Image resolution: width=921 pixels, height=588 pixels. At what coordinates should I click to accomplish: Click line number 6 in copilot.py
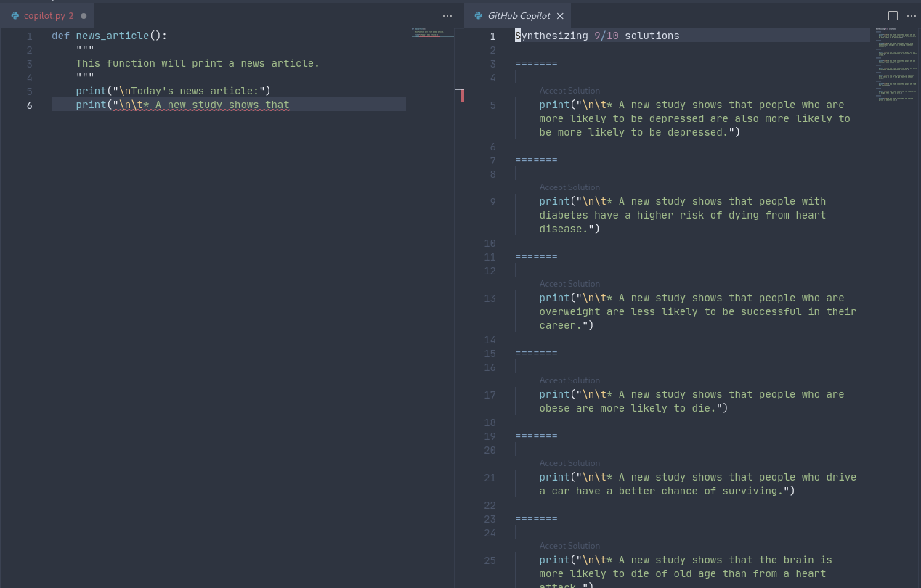[x=29, y=105]
